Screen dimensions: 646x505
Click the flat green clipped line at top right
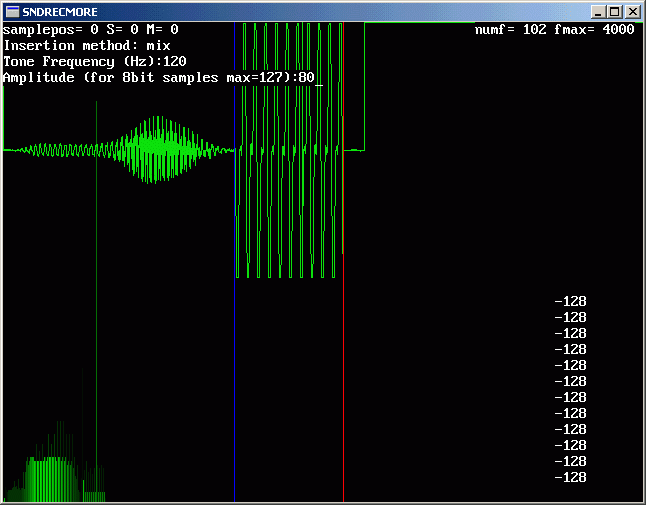(x=500, y=22)
